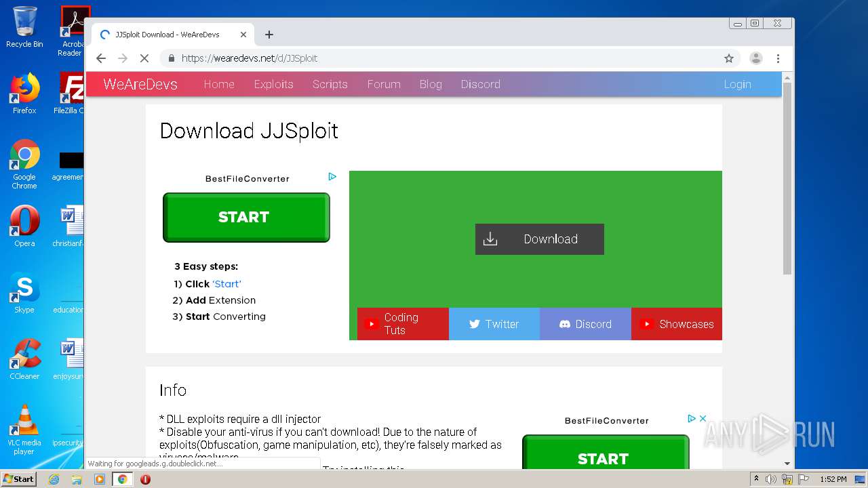Open the Windows Start menu

point(18,479)
